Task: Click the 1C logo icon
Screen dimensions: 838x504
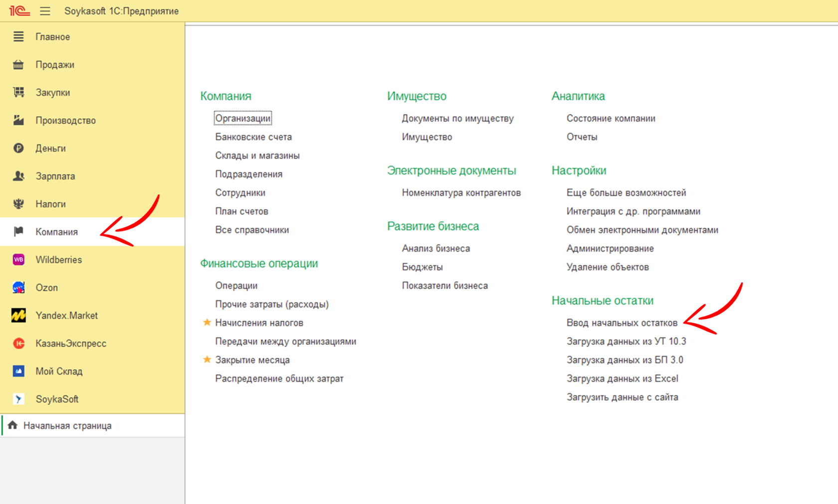Action: click(x=19, y=10)
